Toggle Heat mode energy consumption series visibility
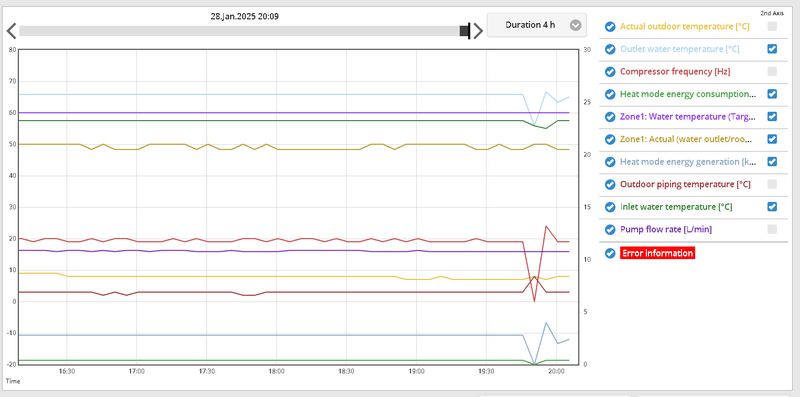800x397 pixels. (x=610, y=94)
